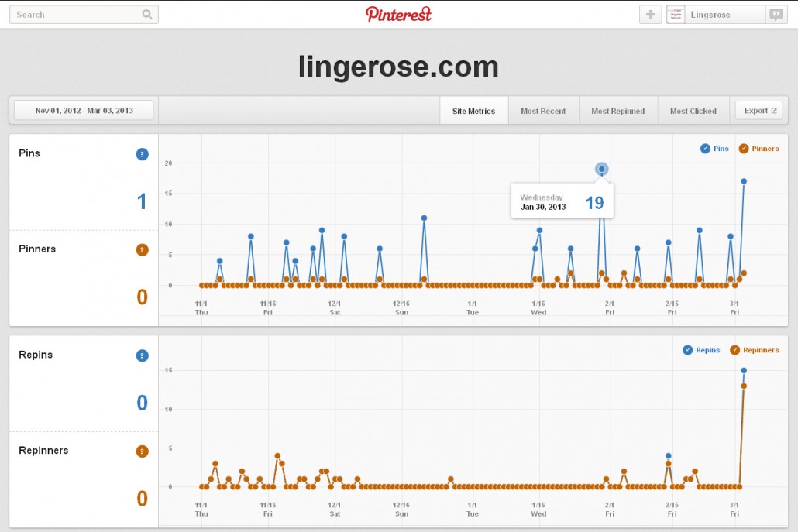Screen dimensions: 798x532
Task: Toggle the Repins series in legend
Action: 701,350
